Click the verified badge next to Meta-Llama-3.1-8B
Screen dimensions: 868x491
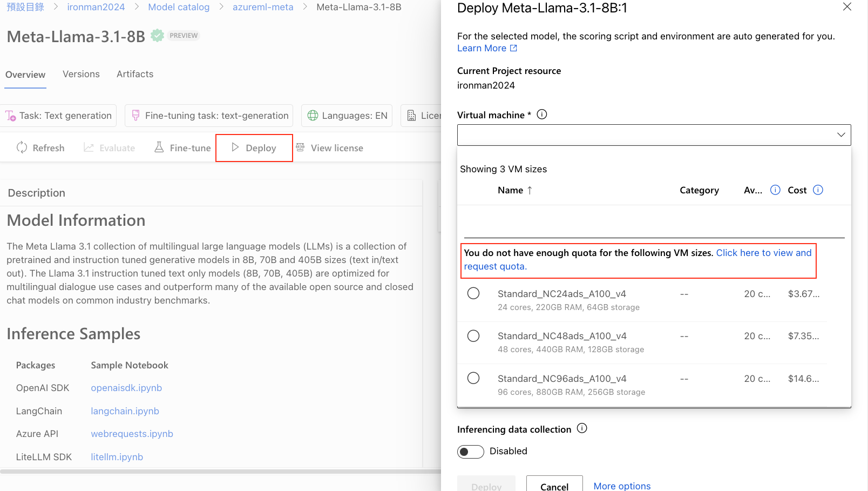(x=157, y=36)
